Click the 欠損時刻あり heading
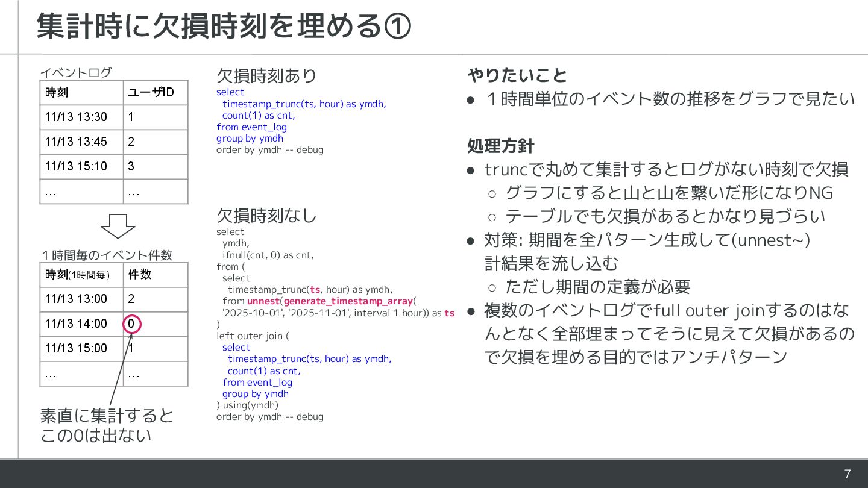Screen dimensions: 868x488 [266, 76]
